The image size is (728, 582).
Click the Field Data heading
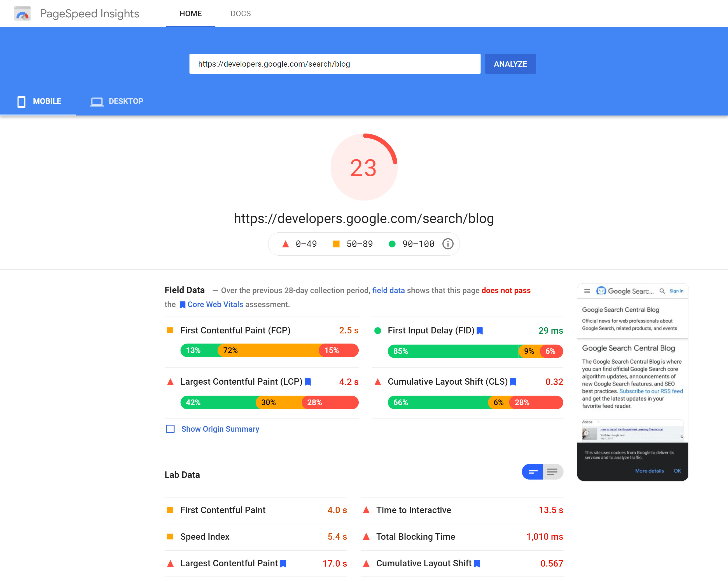coord(185,290)
